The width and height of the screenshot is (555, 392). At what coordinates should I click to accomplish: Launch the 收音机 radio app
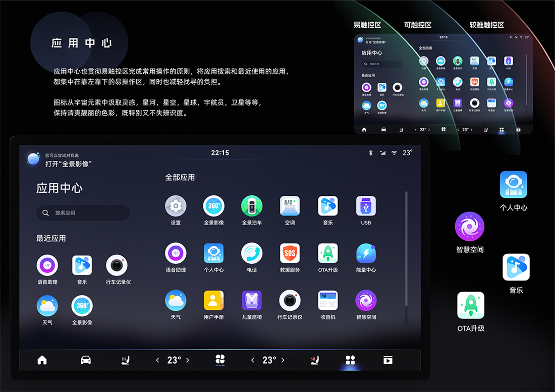point(327,301)
